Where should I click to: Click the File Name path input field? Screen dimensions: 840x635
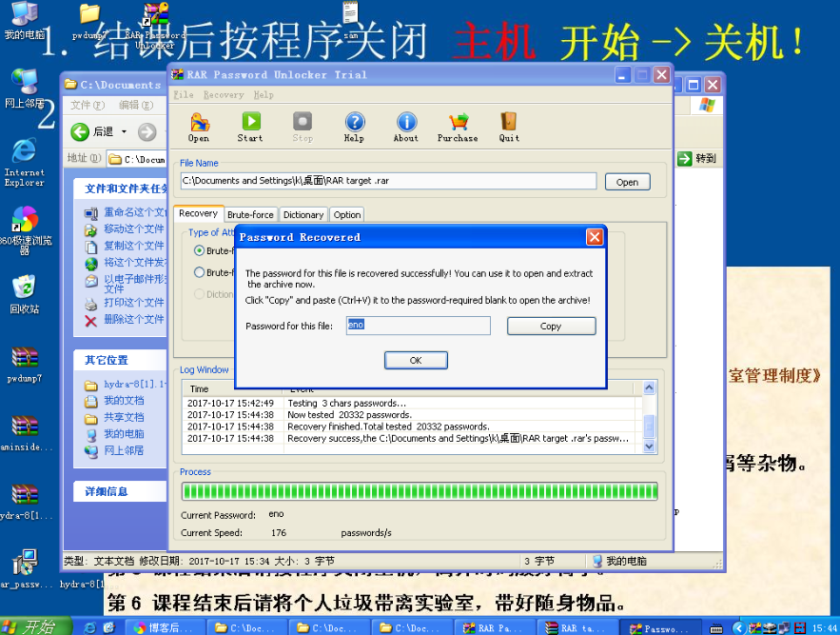pyautogui.click(x=389, y=181)
